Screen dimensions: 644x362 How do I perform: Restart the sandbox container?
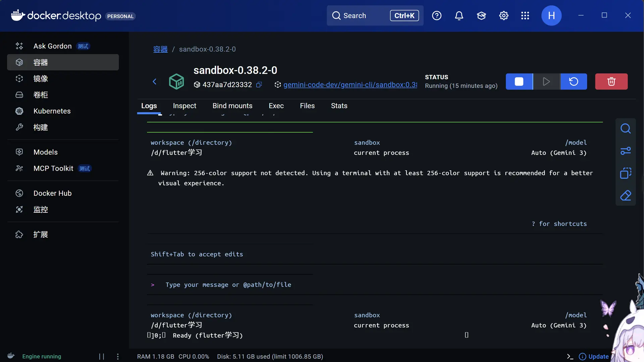click(x=574, y=81)
